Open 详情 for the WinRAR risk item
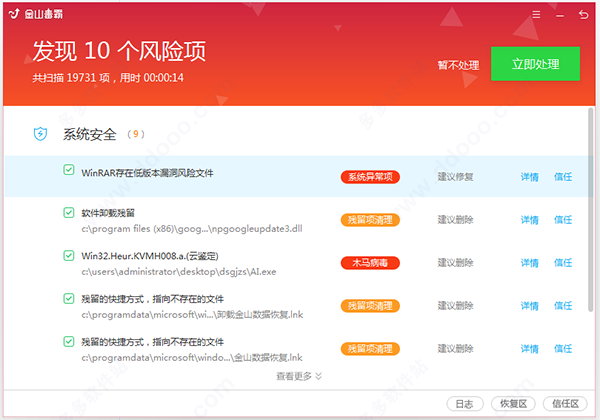 529,177
